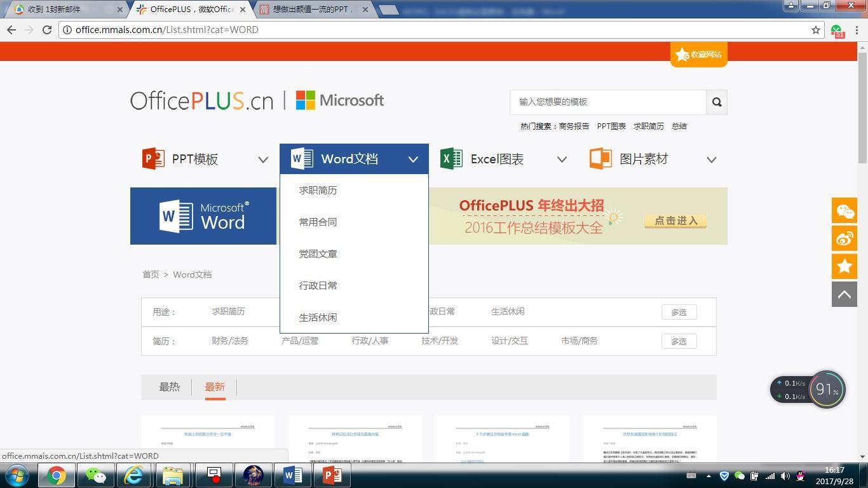Viewport: 868px width, 488px height.
Task: Click hot search link PPT图表
Action: [x=611, y=126]
